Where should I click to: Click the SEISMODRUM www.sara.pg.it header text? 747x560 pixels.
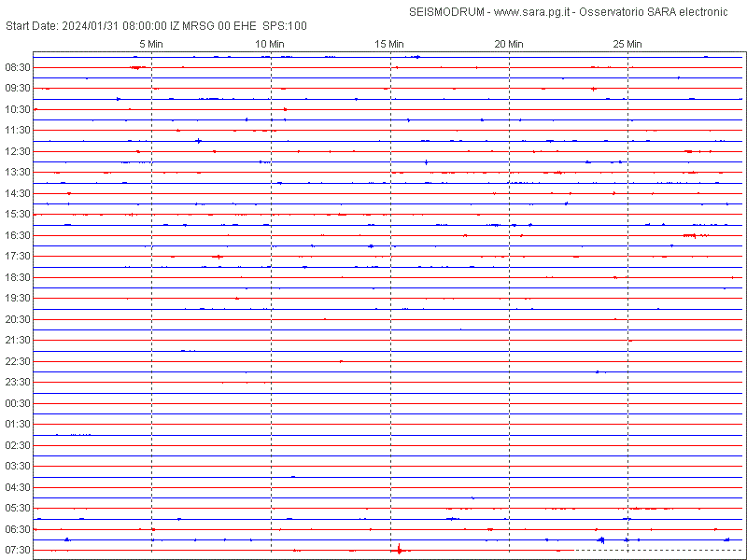(569, 12)
